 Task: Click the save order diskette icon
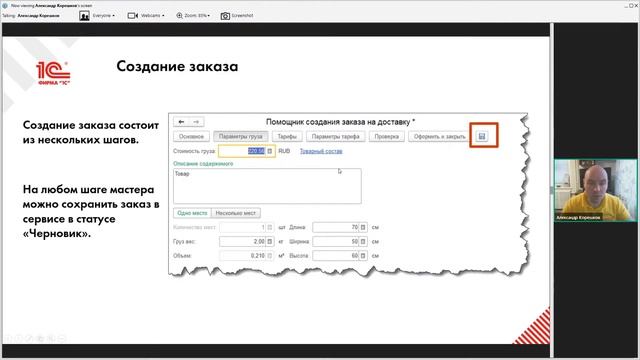click(x=482, y=136)
